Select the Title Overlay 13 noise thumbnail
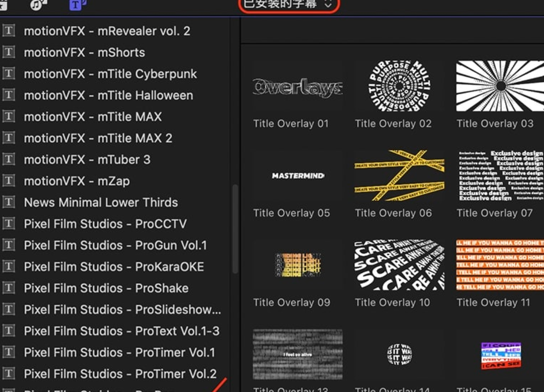Screen dimensions: 544x392 (x=298, y=354)
